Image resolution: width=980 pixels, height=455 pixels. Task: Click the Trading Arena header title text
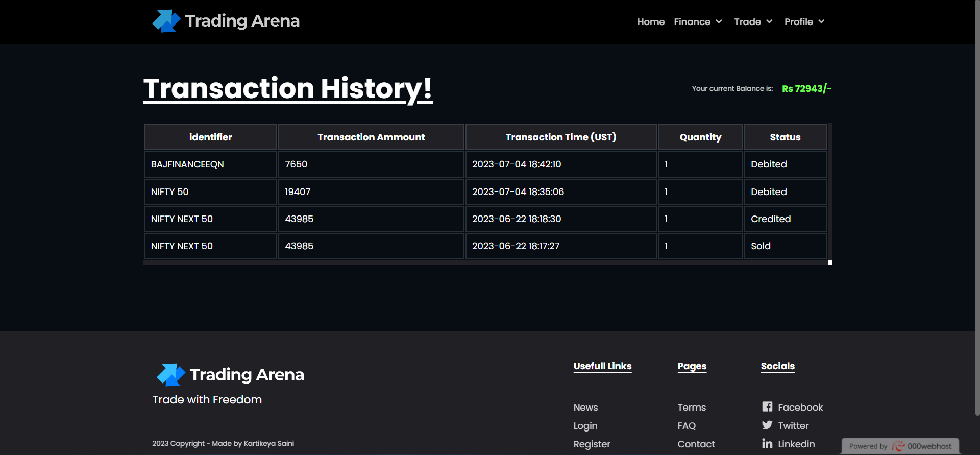[242, 21]
